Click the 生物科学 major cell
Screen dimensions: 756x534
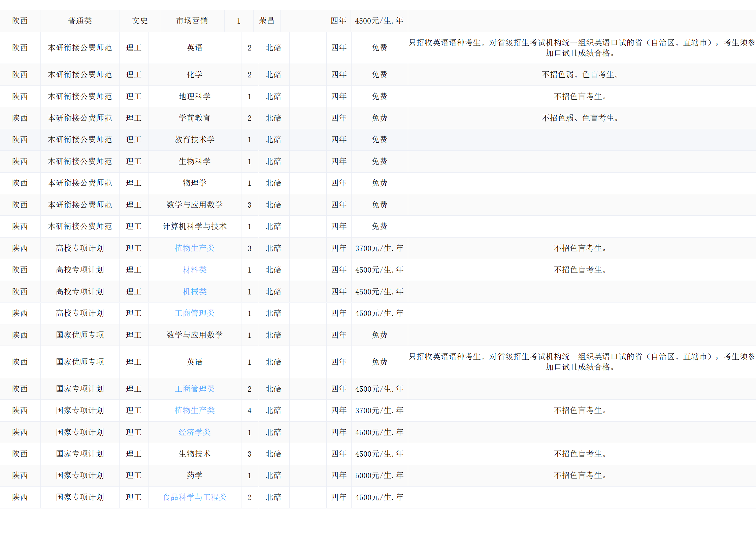pyautogui.click(x=195, y=161)
